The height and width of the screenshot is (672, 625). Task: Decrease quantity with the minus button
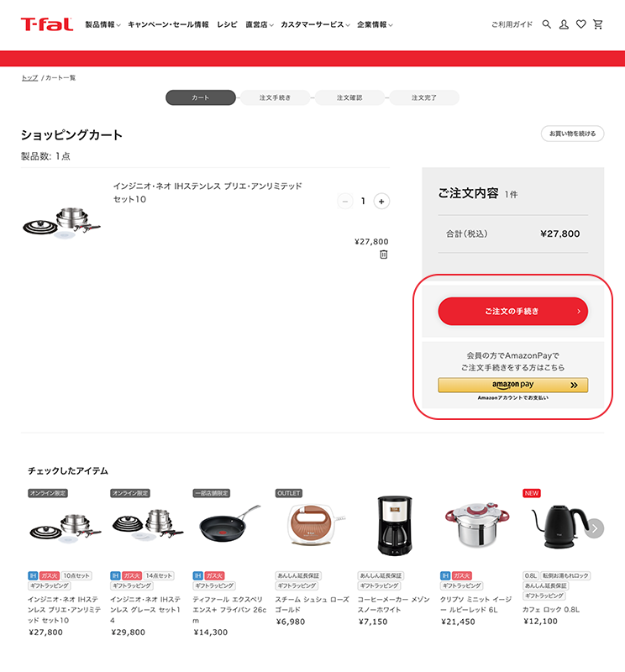(x=345, y=201)
